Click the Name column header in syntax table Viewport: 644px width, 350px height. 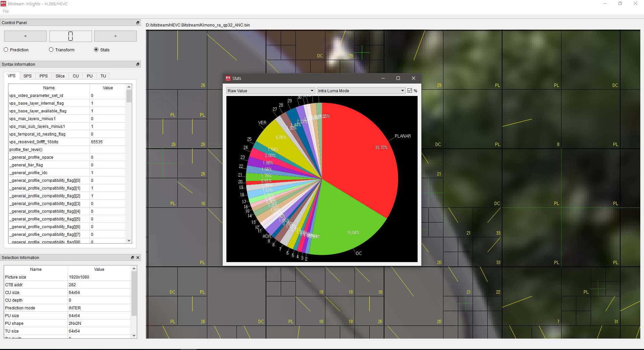[x=49, y=88]
